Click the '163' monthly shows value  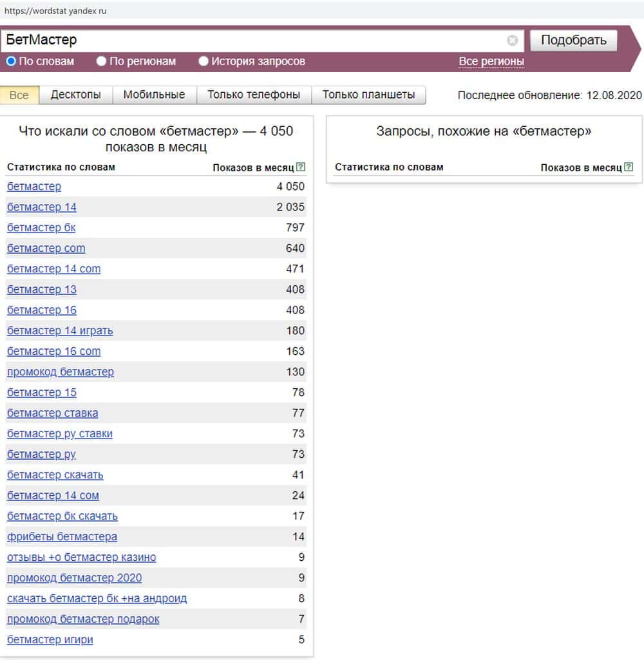point(295,352)
